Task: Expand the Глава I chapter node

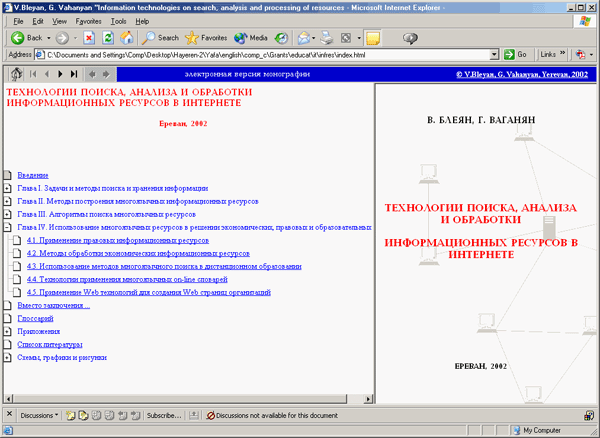Action: tap(7, 188)
